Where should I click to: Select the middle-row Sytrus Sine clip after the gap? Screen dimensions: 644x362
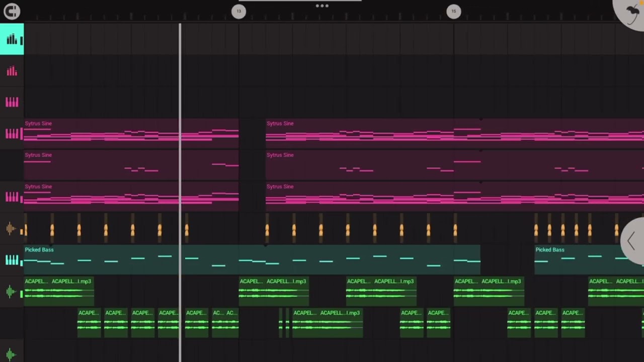point(455,165)
